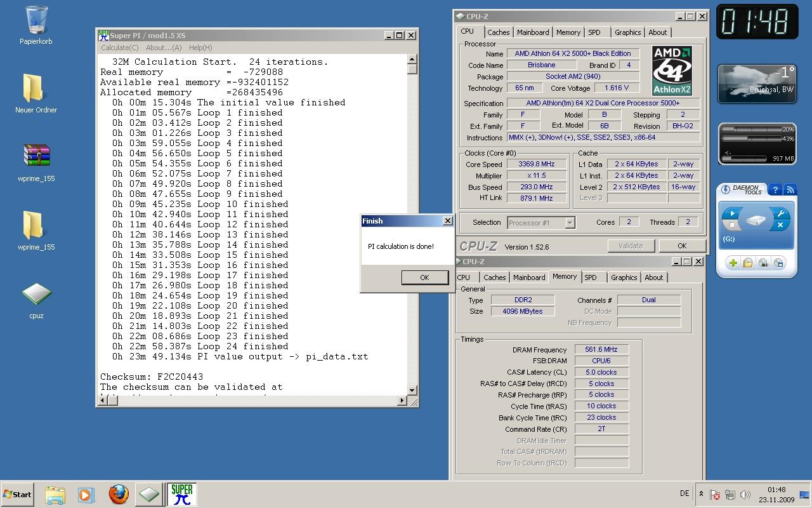The height and width of the screenshot is (508, 812).
Task: Click the weather gadget Bruchsal, BW
Action: (x=757, y=84)
